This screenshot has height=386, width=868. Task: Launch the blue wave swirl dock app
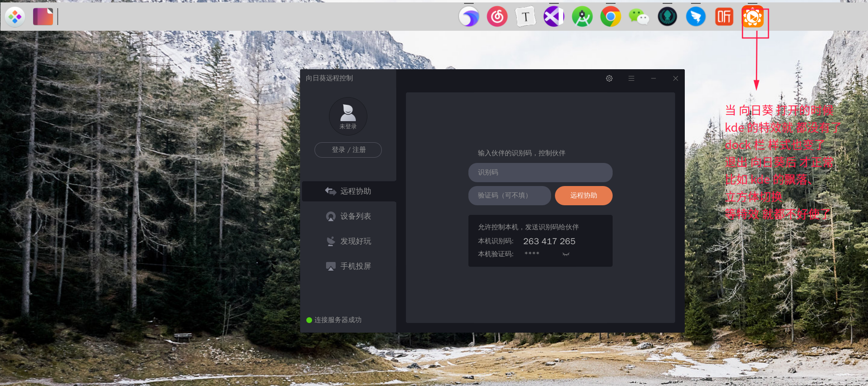click(x=469, y=17)
